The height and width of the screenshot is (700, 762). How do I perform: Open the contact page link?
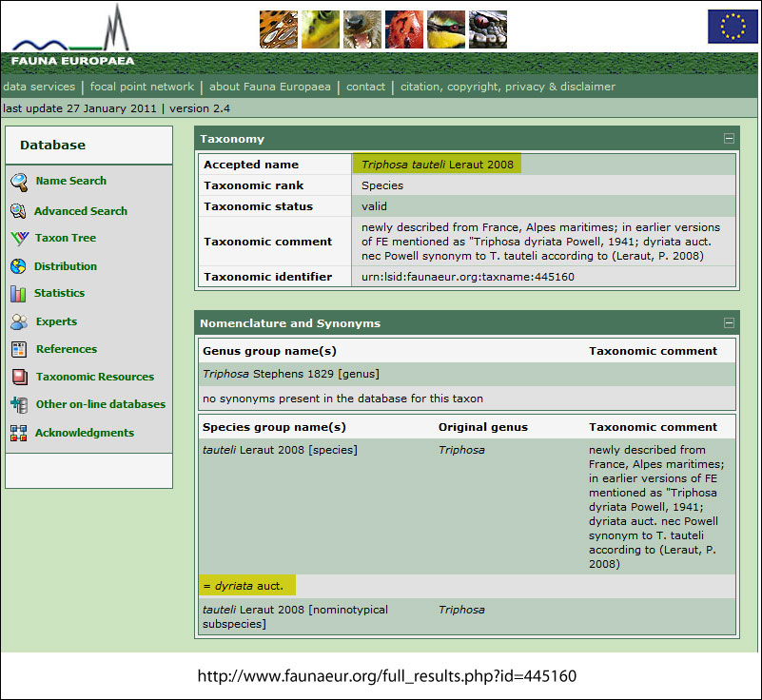tap(365, 87)
